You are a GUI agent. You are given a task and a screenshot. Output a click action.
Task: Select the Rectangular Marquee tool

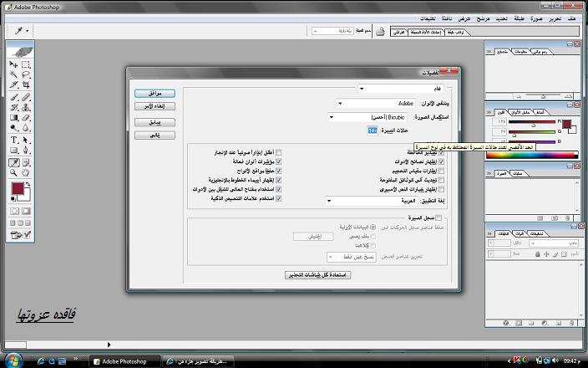[x=26, y=64]
